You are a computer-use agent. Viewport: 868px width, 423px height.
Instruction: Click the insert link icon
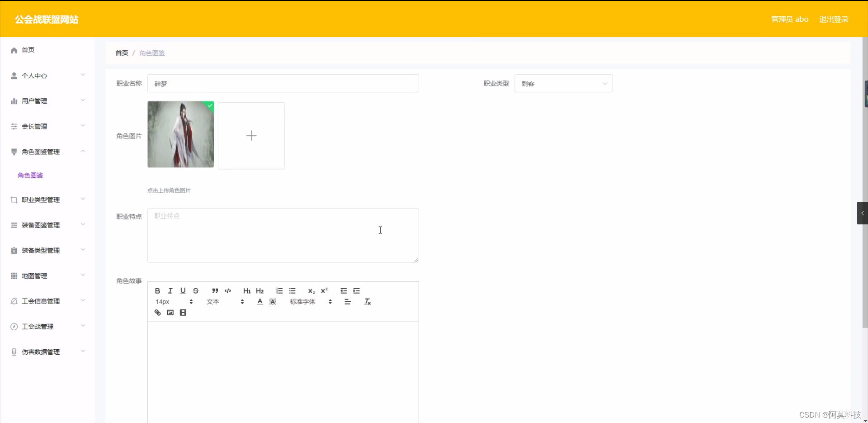point(157,312)
